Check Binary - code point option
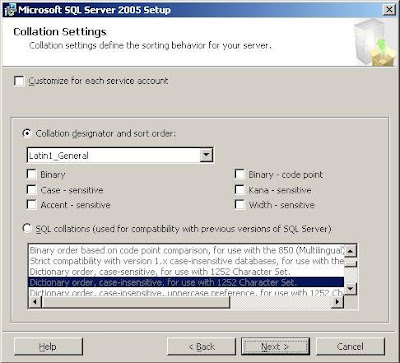The height and width of the screenshot is (363, 400). (x=240, y=174)
